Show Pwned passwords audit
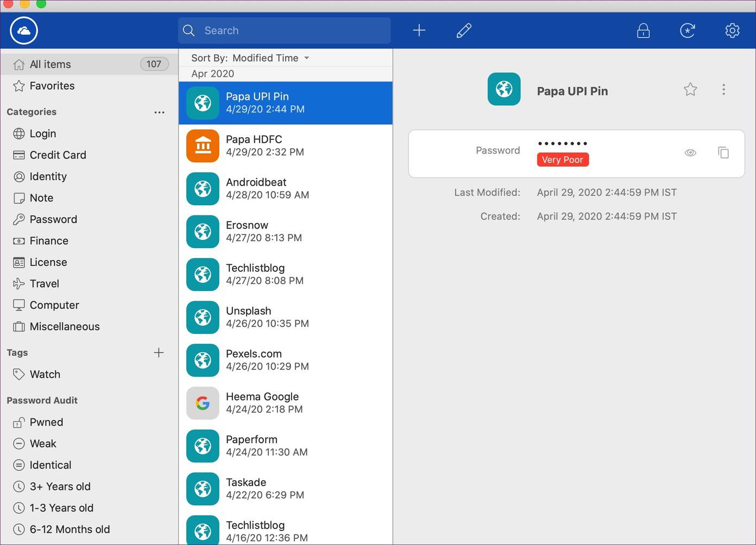Viewport: 756px width, 545px height. point(89,422)
